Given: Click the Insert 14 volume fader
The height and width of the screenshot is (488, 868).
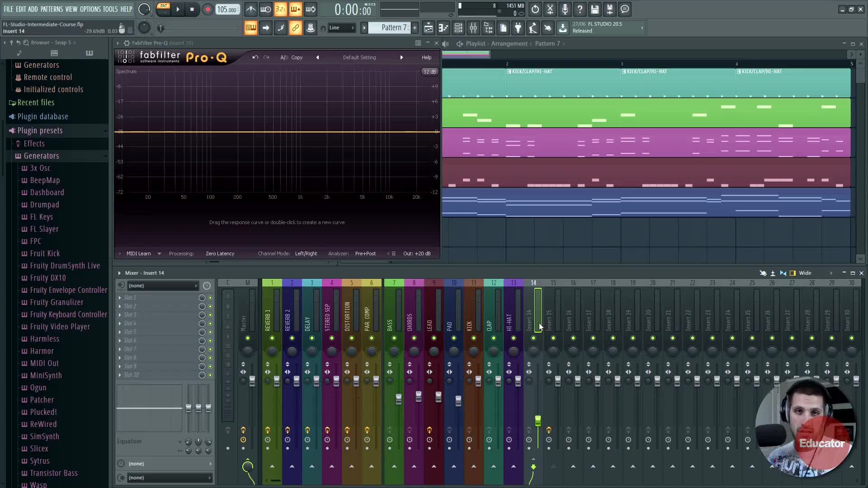Looking at the screenshot, I should pos(538,421).
